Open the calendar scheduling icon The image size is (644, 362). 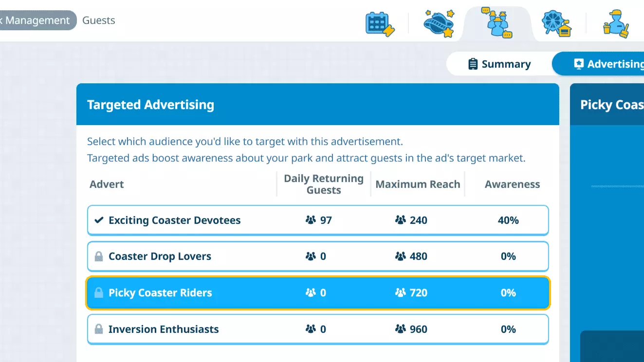(380, 24)
